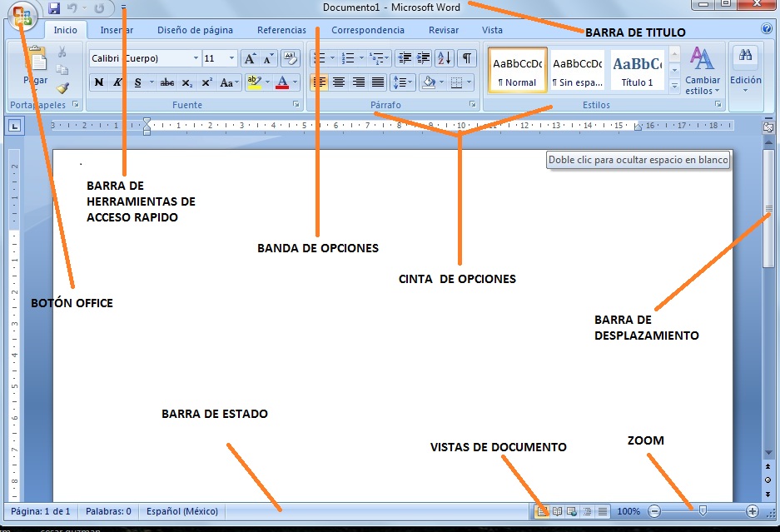
Task: Toggle the show paragraph marks ¶ button
Action: (x=467, y=58)
